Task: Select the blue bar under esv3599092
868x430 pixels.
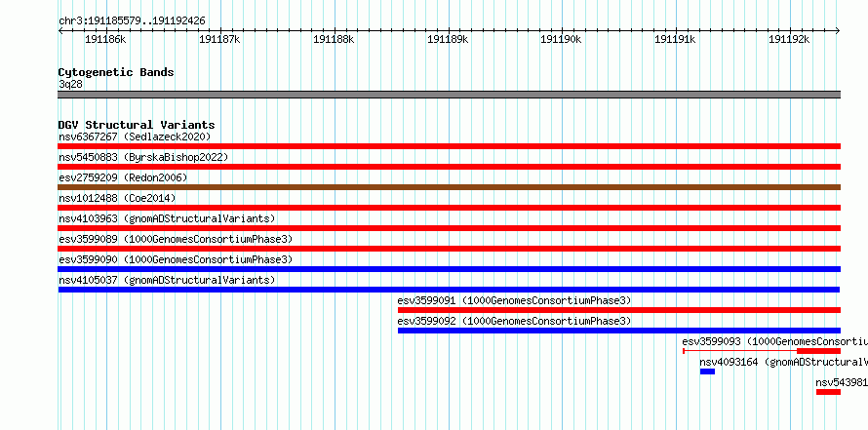Action: (619, 331)
